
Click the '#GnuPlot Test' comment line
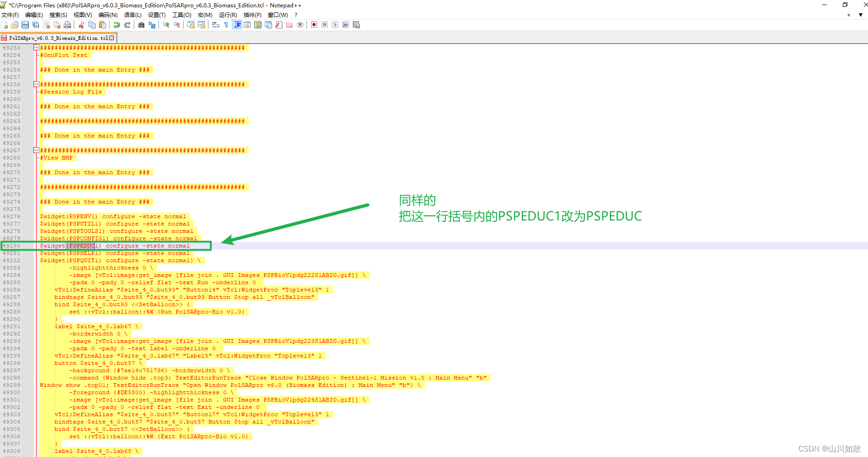(x=64, y=55)
